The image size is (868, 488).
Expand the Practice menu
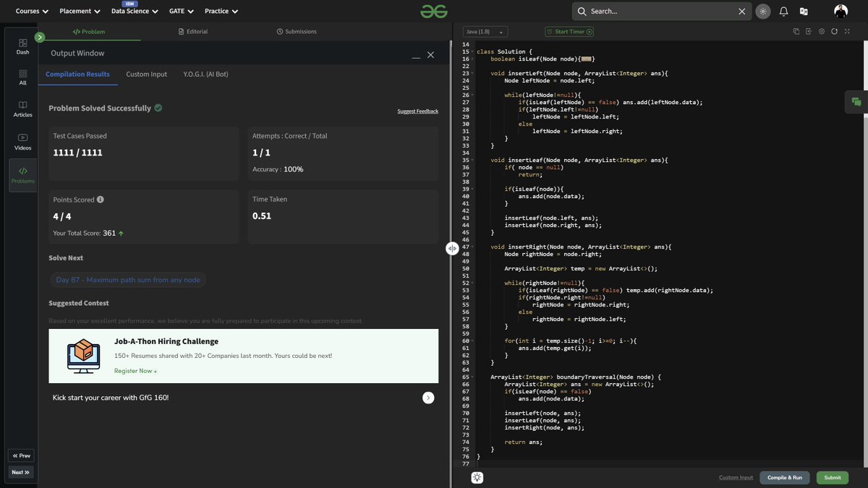[x=221, y=12]
